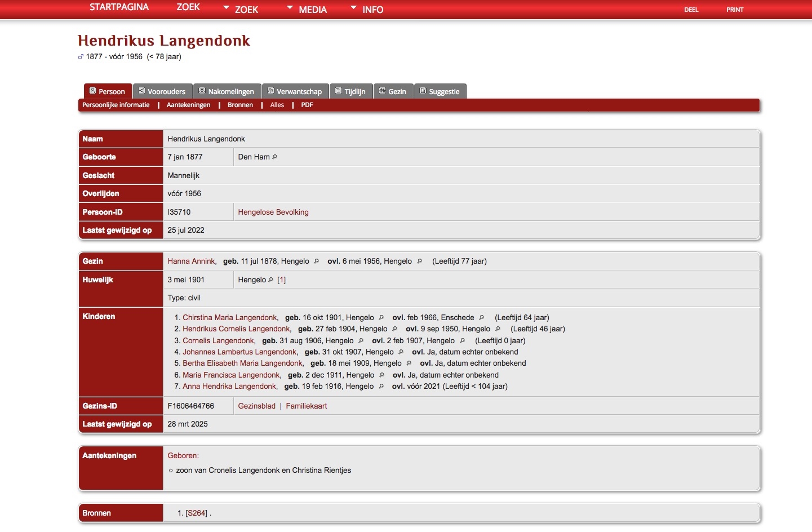The height and width of the screenshot is (532, 812).
Task: Select Persoonlijke informatie in the sub-menu
Action: (x=116, y=105)
